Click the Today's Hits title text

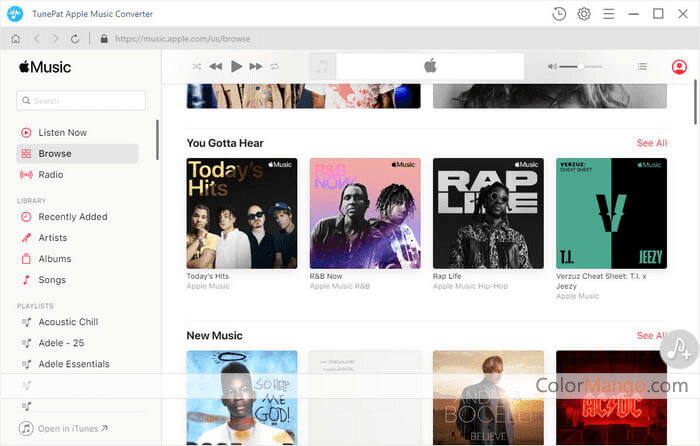tap(208, 276)
